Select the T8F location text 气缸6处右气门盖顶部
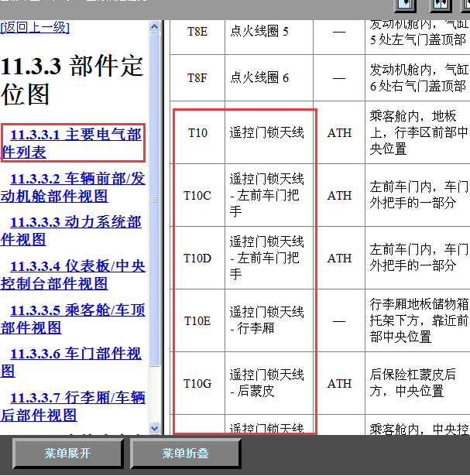470x476 pixels. [x=418, y=78]
